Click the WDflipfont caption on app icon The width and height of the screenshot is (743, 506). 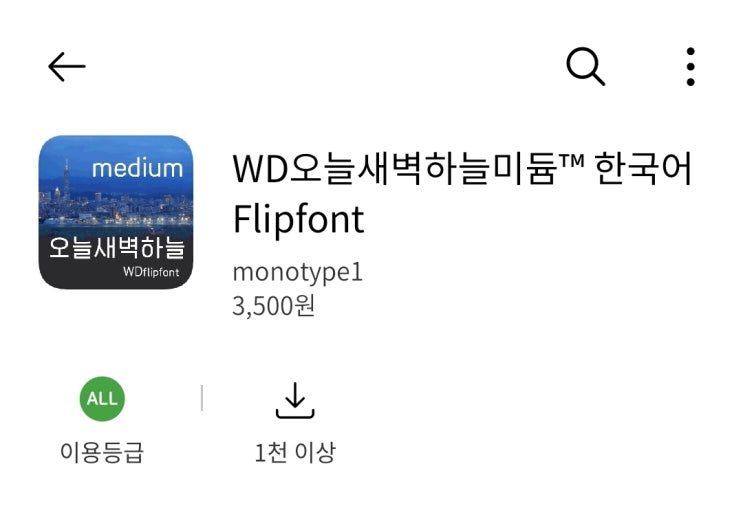click(x=151, y=272)
